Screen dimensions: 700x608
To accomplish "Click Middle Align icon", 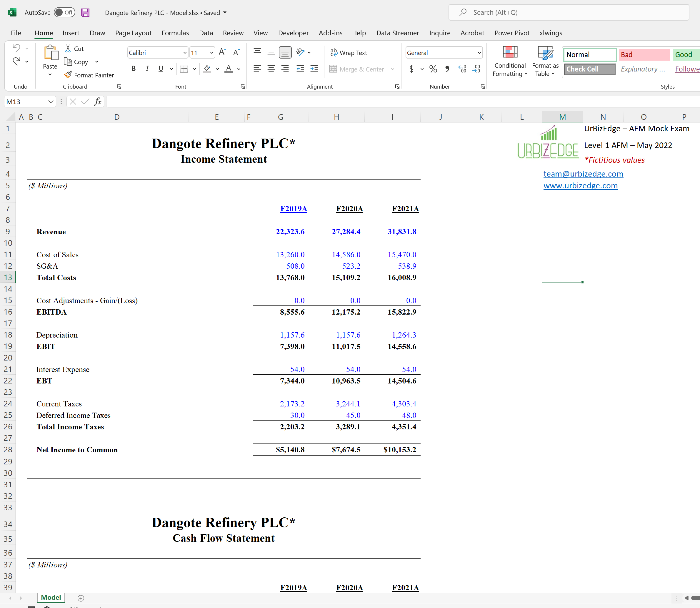I will [271, 52].
